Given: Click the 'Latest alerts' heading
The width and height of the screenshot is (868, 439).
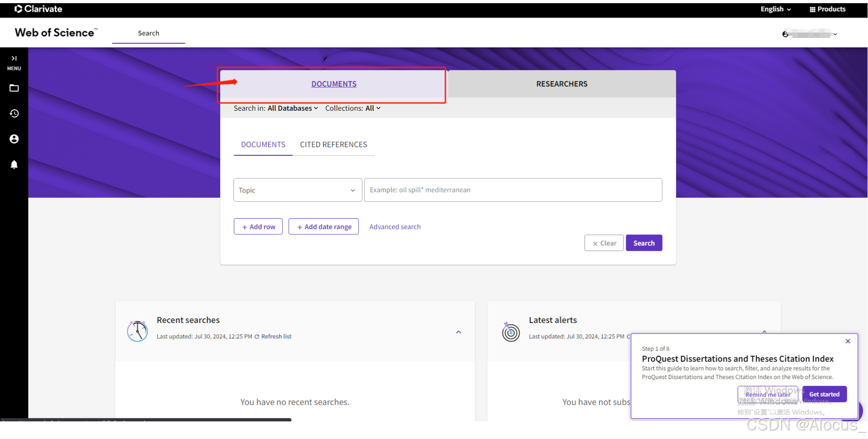Looking at the screenshot, I should point(553,320).
